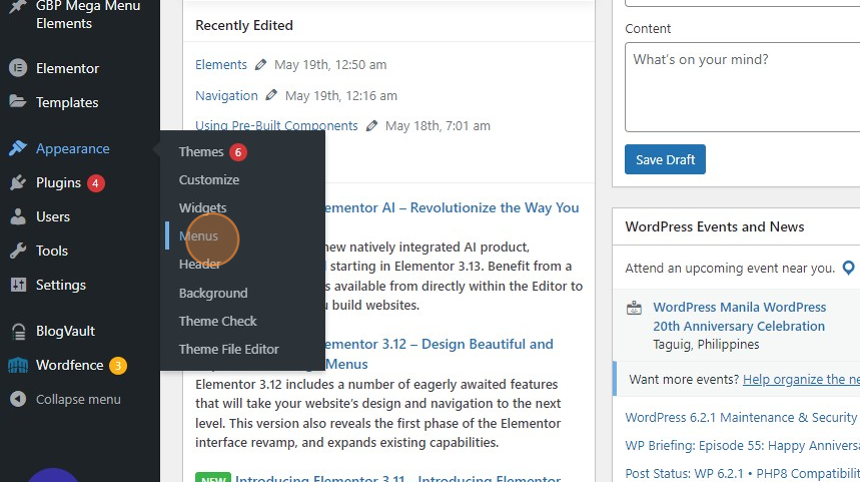This screenshot has height=482, width=860.
Task: Click the Settings sliders icon
Action: point(18,285)
